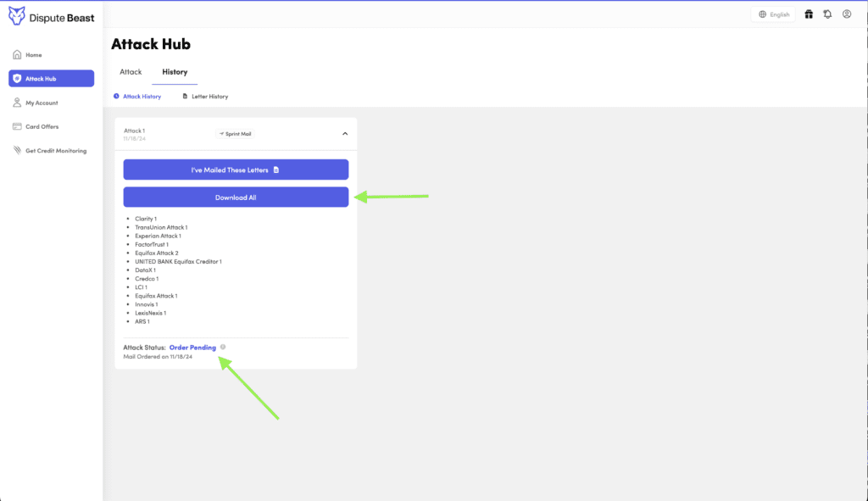Image resolution: width=868 pixels, height=501 pixels.
Task: Open the user profile icon
Action: pyautogui.click(x=847, y=14)
